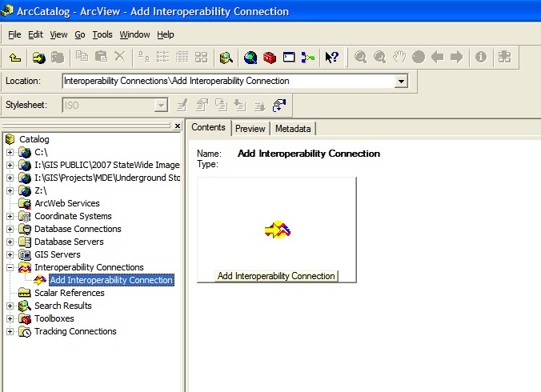541x392 pixels.
Task: Click the Zoom Out magnifier icon
Action: 380,57
